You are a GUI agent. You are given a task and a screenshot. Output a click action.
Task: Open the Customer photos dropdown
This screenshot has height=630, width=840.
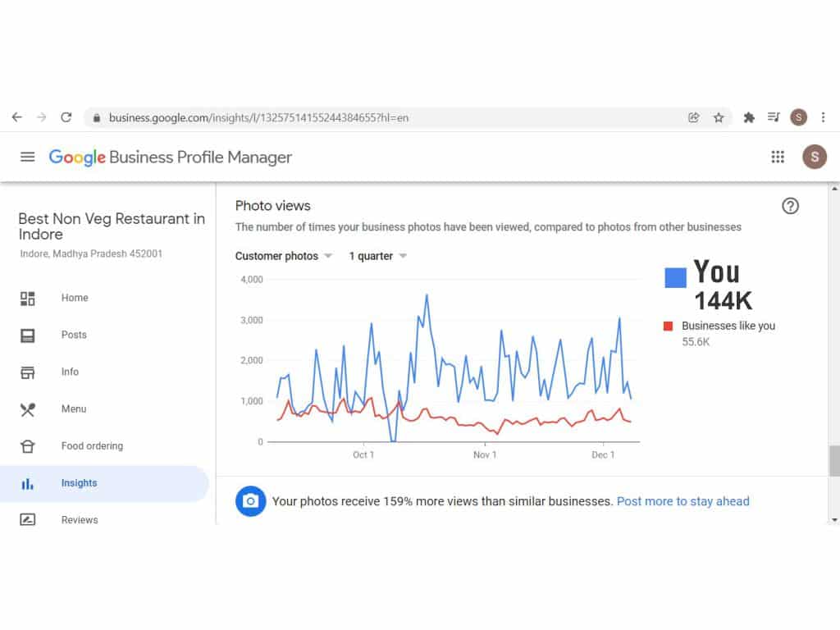click(x=284, y=256)
